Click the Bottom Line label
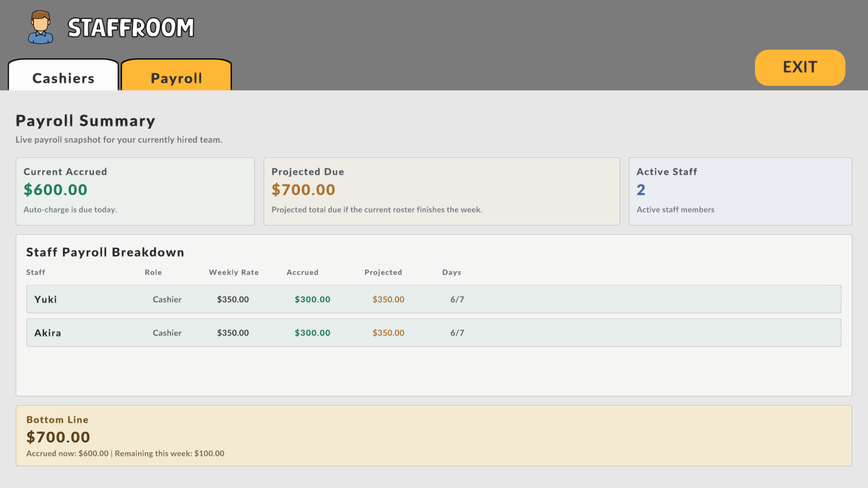 57,420
